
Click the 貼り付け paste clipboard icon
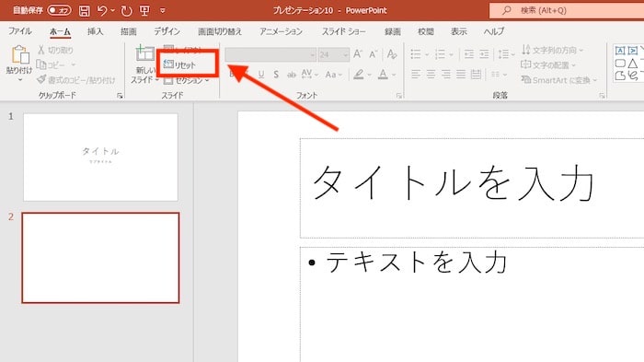point(19,54)
